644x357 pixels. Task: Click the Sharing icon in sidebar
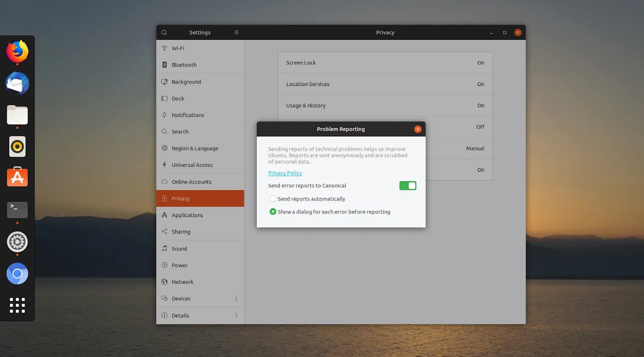click(164, 232)
